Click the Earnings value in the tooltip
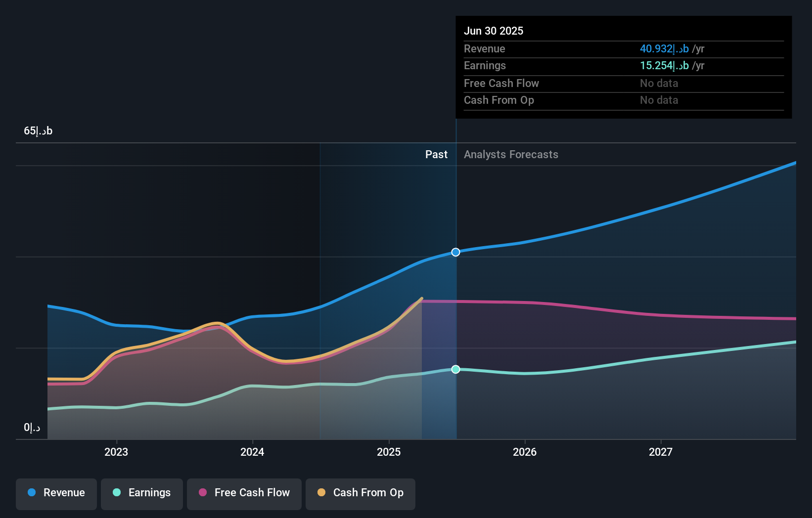Viewport: 812px width, 518px height. coord(664,65)
